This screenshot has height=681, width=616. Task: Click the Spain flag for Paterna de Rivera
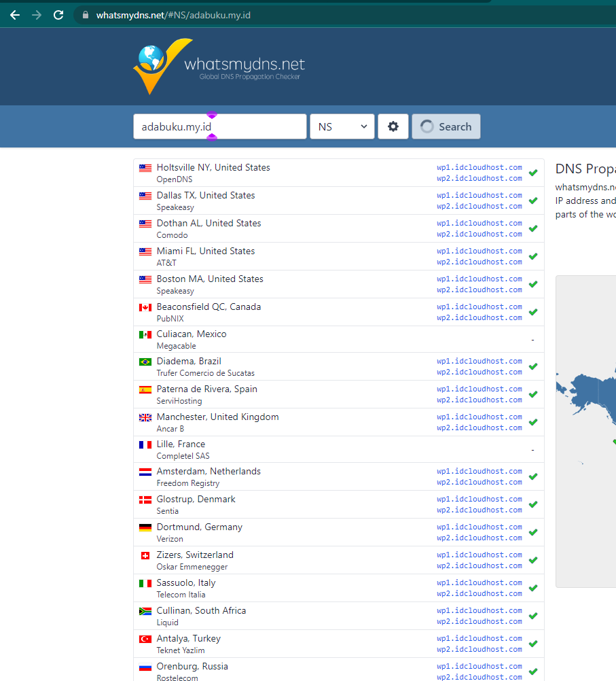coord(145,389)
